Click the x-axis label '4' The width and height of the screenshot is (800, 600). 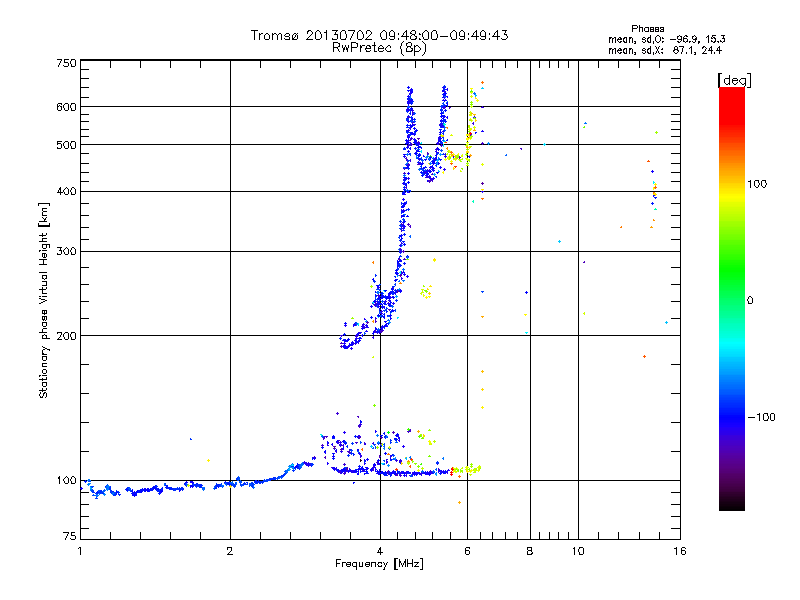pos(380,551)
